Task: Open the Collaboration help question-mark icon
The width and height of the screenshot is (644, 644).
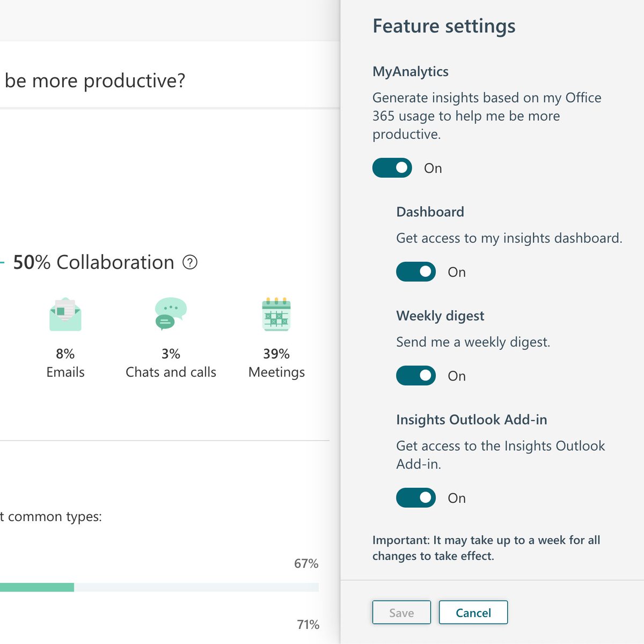Action: tap(190, 262)
